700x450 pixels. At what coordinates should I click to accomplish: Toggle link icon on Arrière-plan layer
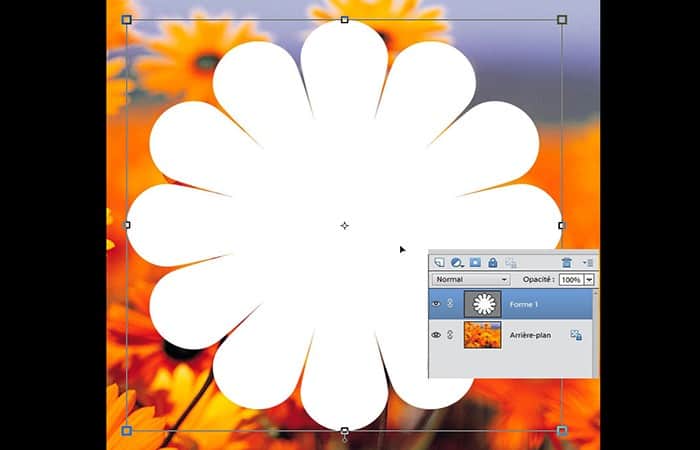(450, 334)
